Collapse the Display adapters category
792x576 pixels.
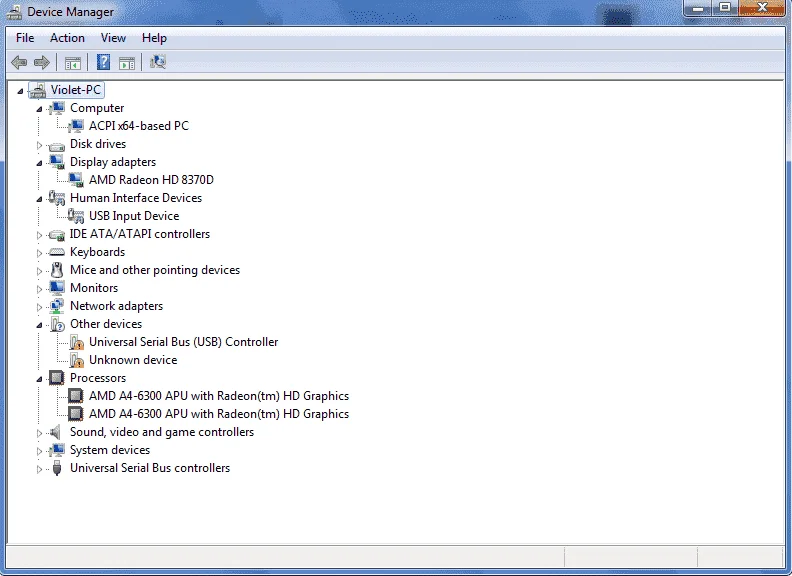click(x=39, y=163)
